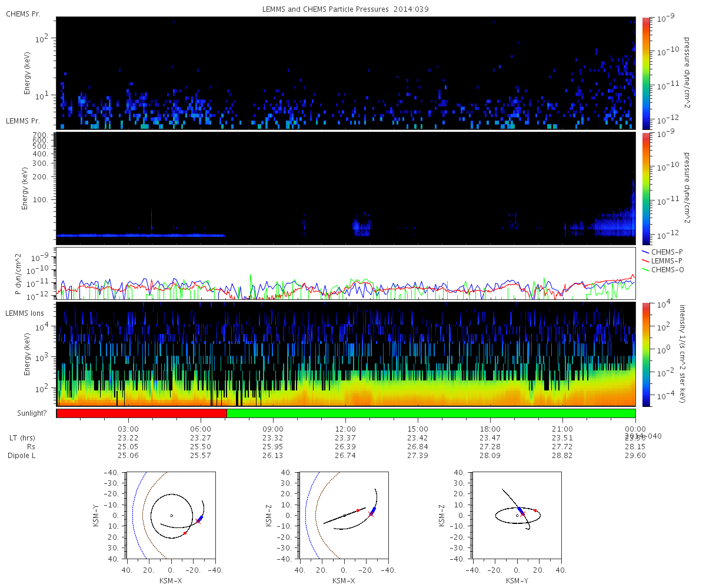Click the LEMMS Ions panel label
The image size is (706, 588).
click(23, 313)
